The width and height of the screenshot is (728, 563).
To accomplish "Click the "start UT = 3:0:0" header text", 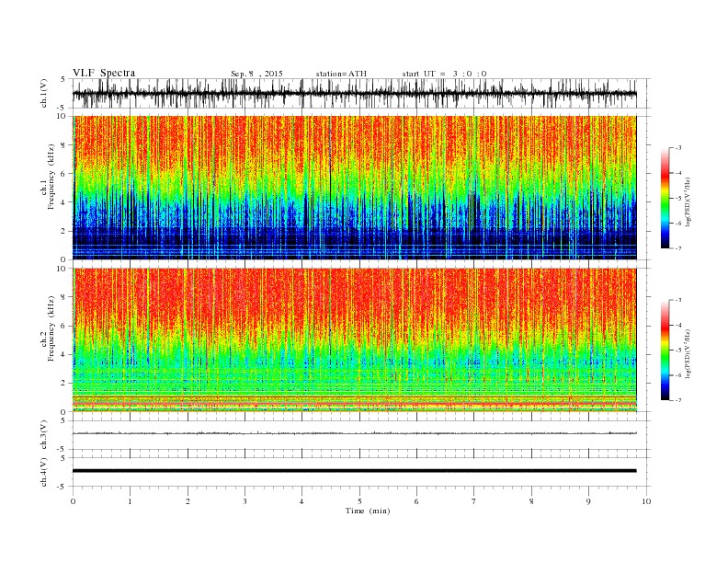I will point(444,74).
